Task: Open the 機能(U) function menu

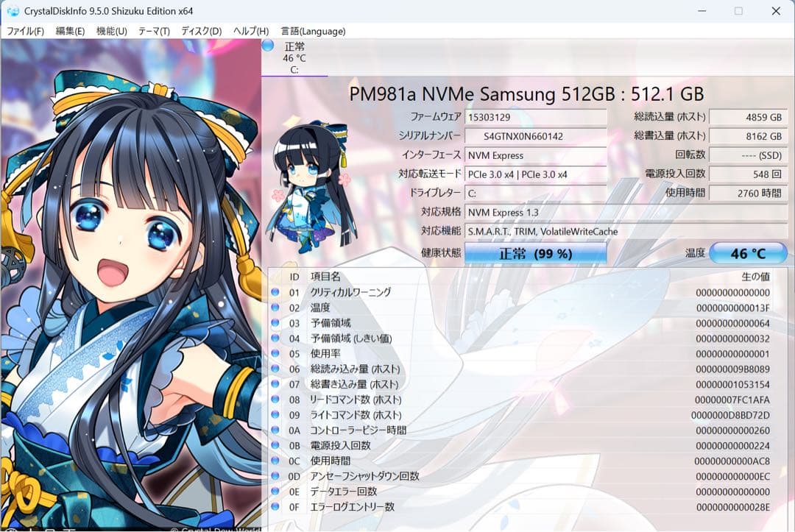Action: pyautogui.click(x=110, y=31)
